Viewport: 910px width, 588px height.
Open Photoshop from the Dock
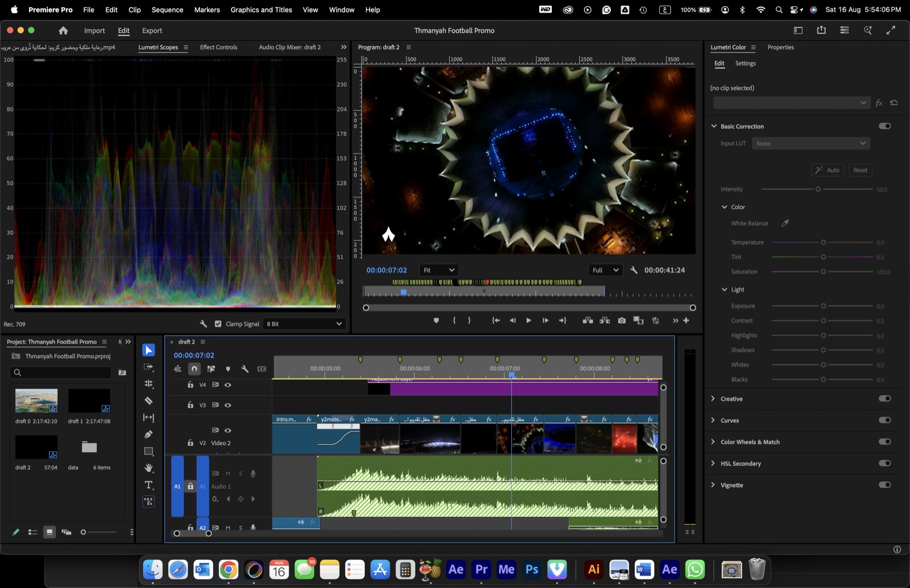[532, 569]
